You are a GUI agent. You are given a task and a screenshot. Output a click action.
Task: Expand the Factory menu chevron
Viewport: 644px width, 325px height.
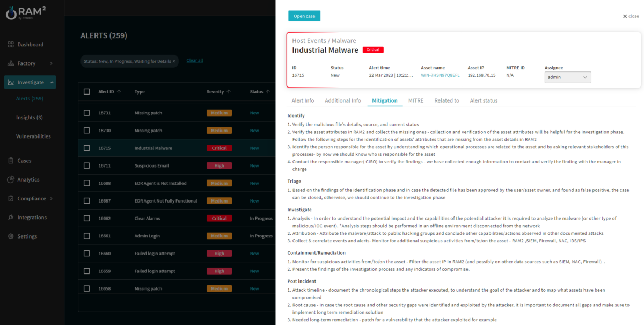pyautogui.click(x=52, y=63)
